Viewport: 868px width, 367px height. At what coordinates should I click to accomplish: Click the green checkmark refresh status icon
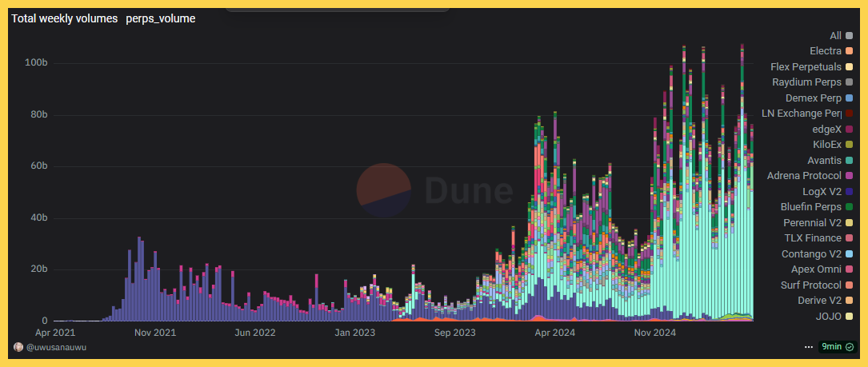pyautogui.click(x=849, y=347)
